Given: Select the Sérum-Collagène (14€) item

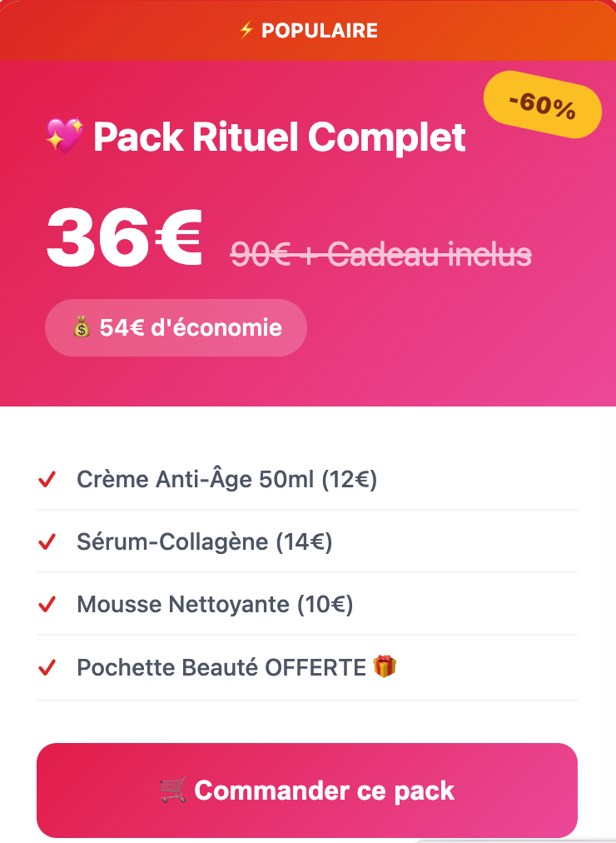Looking at the screenshot, I should point(205,542).
